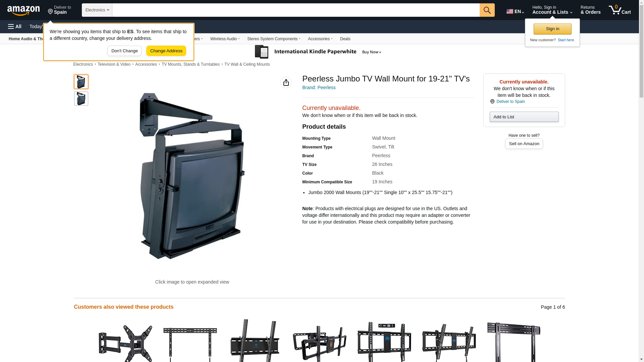Click the International Kindle Paperwhite banner
Image resolution: width=644 pixels, height=362 pixels.
pyautogui.click(x=318, y=52)
